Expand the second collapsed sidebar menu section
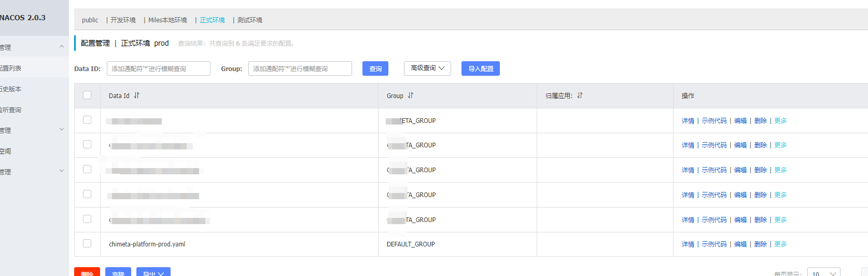Screen dimensions: 868x276 pyautogui.click(x=62, y=130)
